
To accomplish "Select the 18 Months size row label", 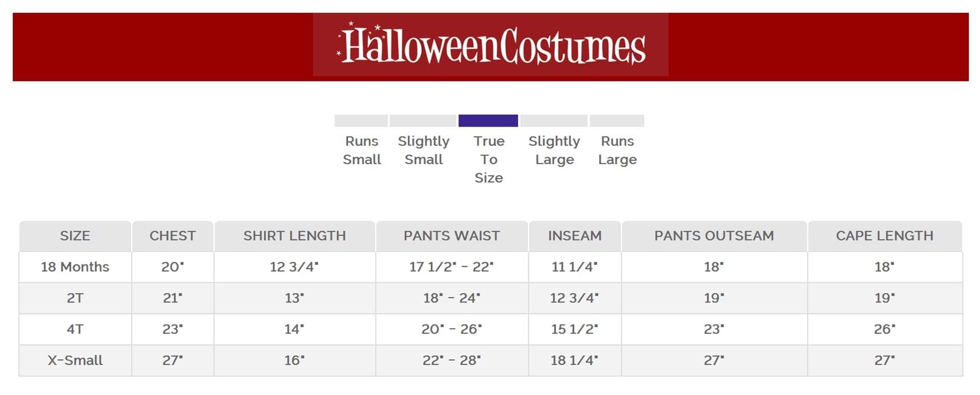I will 75,267.
